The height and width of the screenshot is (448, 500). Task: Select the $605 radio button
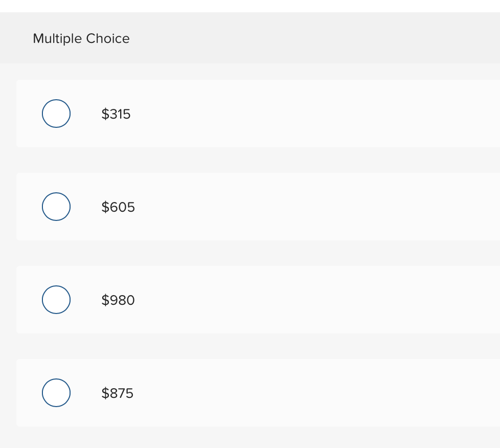56,207
